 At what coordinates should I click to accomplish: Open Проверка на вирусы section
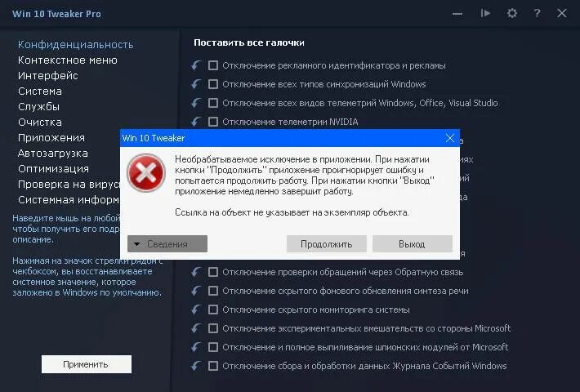(x=69, y=185)
